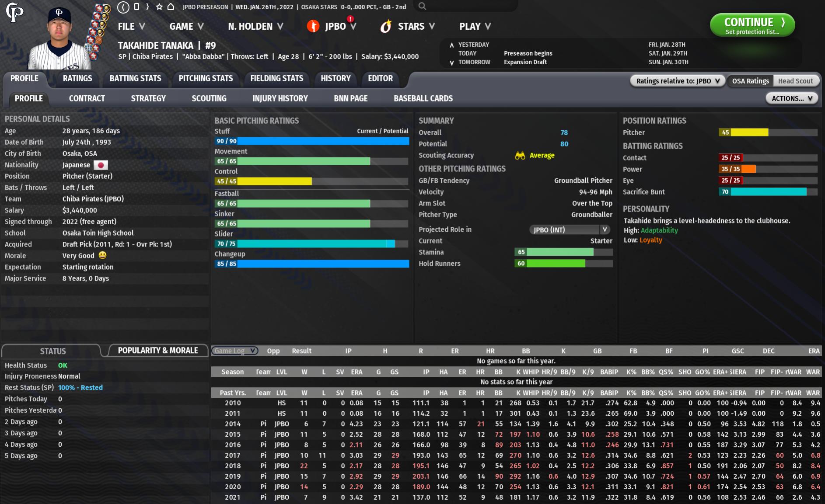
Task: Click the star bookmark icon
Action: 159,7
